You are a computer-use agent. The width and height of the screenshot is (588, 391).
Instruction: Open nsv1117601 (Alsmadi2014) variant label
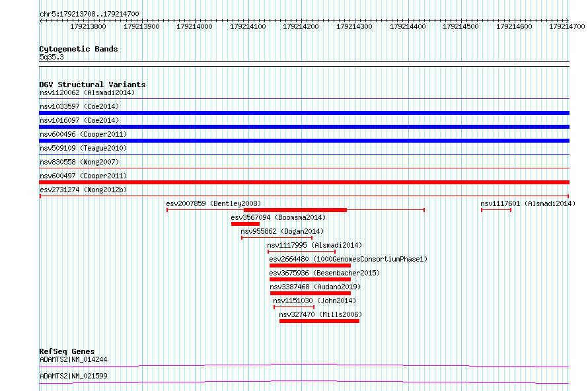pos(528,203)
